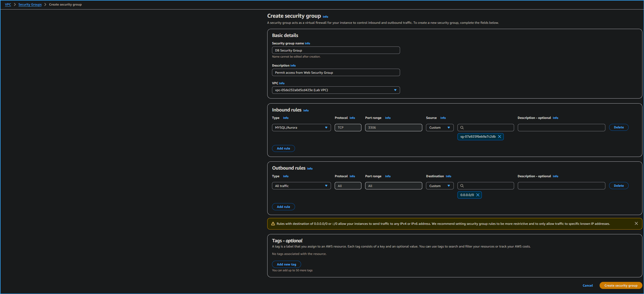
Task: Open the inbound rule Type dropdown showing MYSQL/Aurora
Action: (301, 127)
